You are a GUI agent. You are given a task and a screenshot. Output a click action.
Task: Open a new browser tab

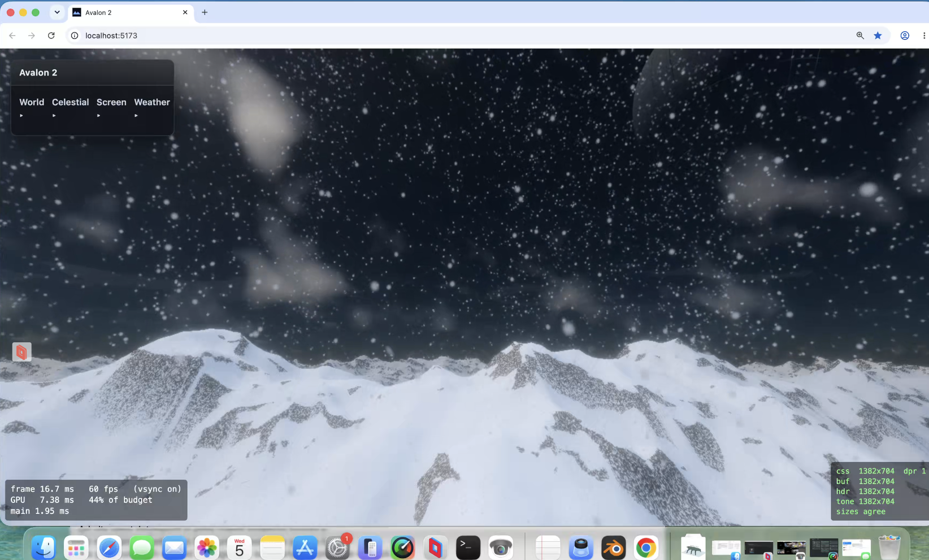point(205,12)
